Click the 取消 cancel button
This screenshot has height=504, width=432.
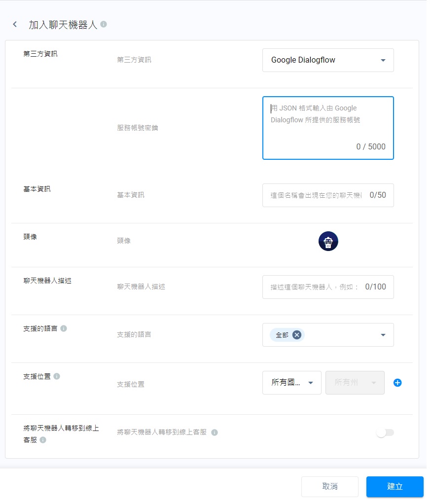coord(330,487)
